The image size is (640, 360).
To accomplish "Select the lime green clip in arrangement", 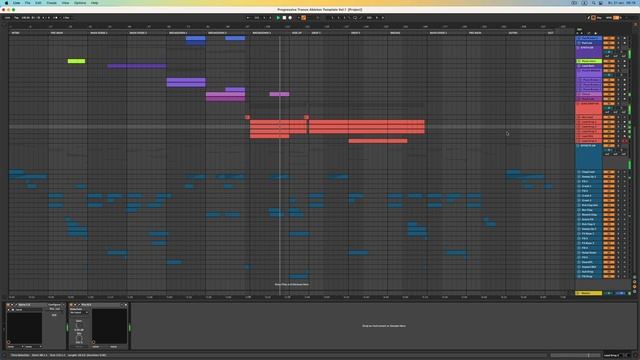I will tap(76, 61).
